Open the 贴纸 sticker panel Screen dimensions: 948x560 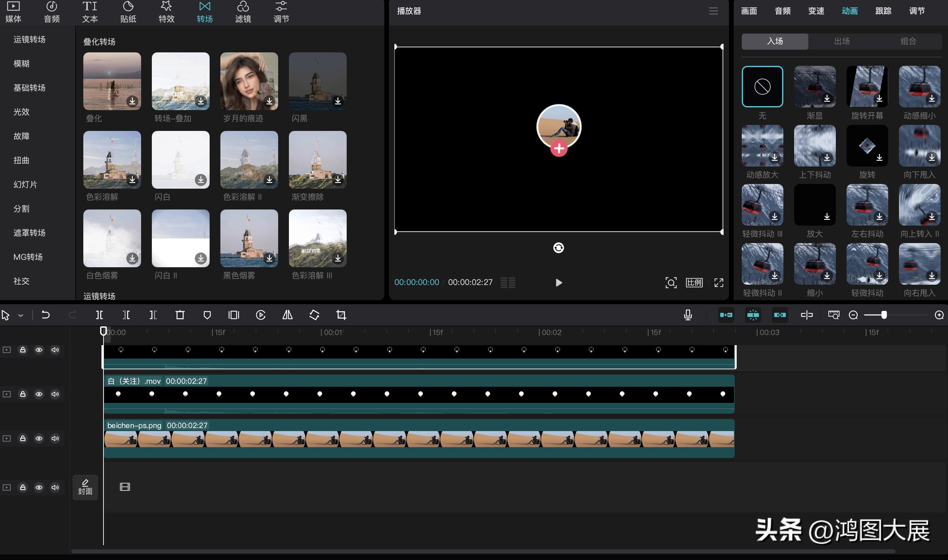coord(128,12)
